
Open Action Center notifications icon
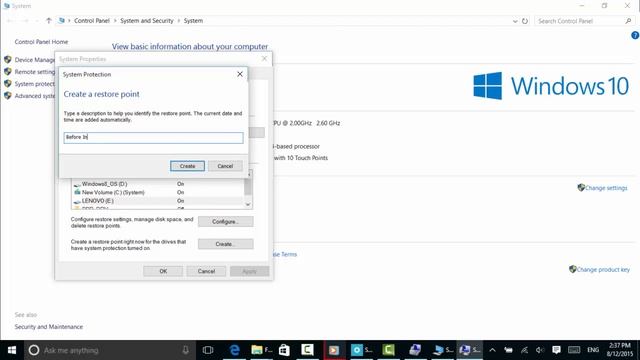[556, 350]
